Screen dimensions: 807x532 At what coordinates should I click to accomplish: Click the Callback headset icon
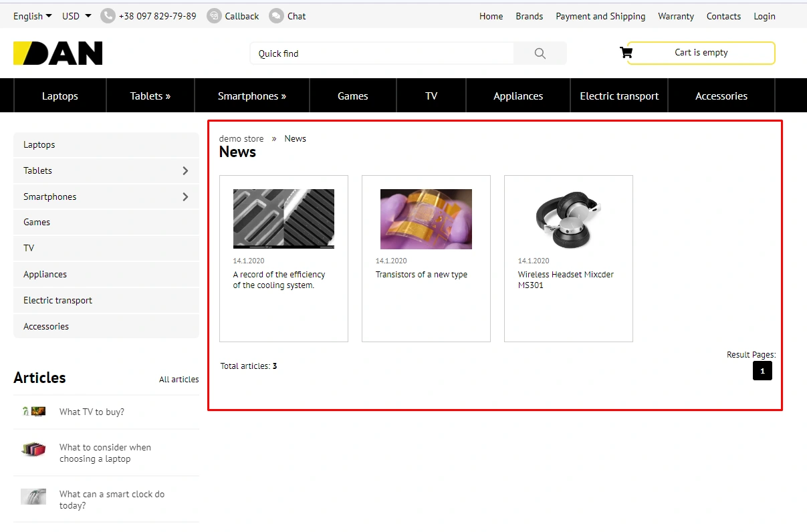214,16
